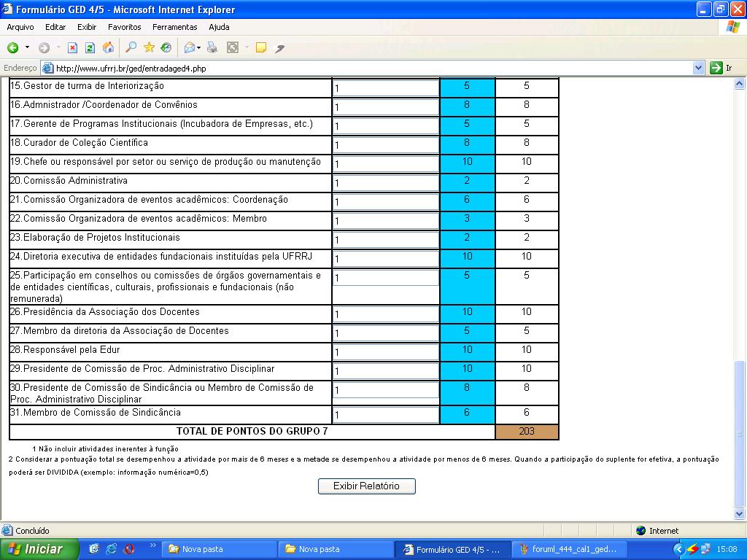Click the Internet zone globe in status bar

coord(640,531)
